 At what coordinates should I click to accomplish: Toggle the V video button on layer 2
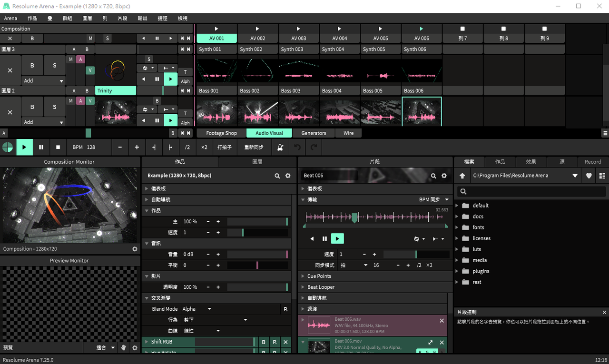point(89,101)
